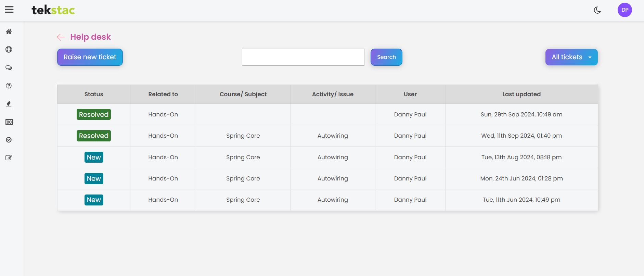Go to Home via sidebar icon
This screenshot has height=276, width=644.
pyautogui.click(x=9, y=32)
